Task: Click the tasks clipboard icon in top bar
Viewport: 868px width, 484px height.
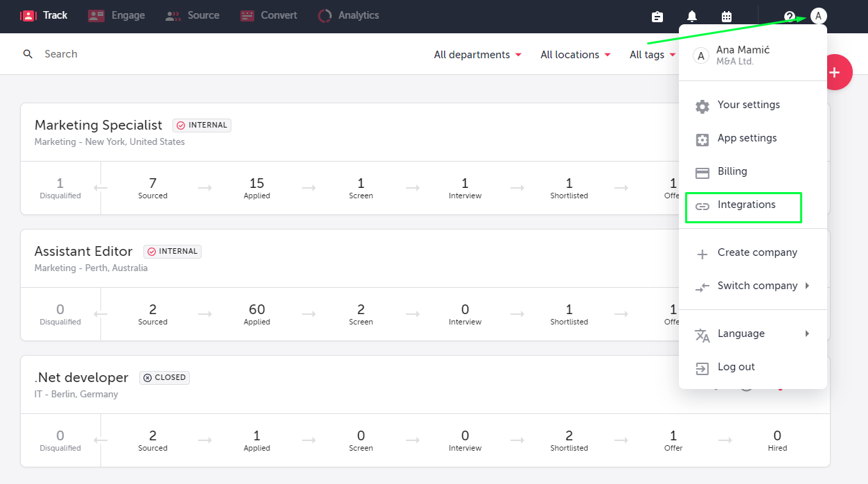Action: pyautogui.click(x=657, y=17)
